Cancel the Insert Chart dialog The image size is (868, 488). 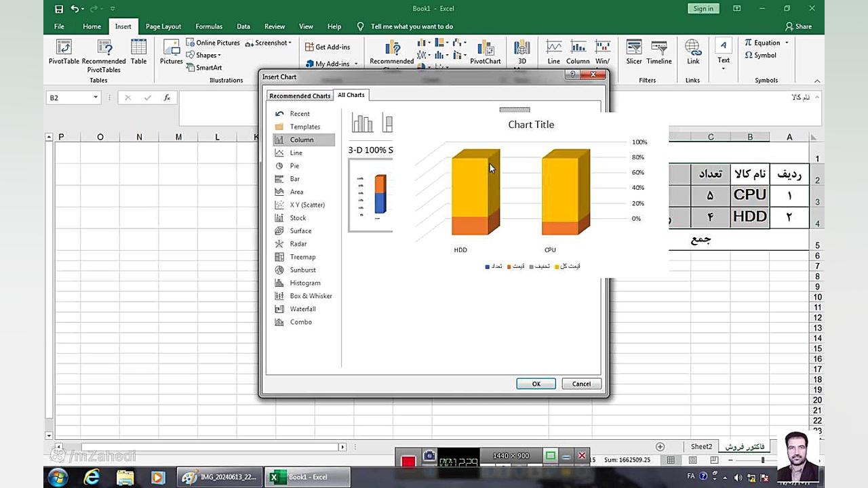(580, 383)
